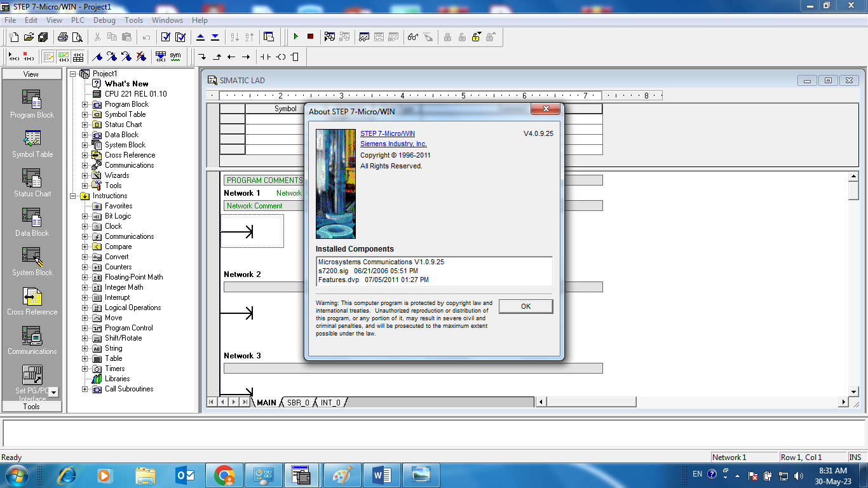Image resolution: width=868 pixels, height=488 pixels.
Task: Click the editor's vertical scrollbar down arrow
Action: [x=853, y=391]
